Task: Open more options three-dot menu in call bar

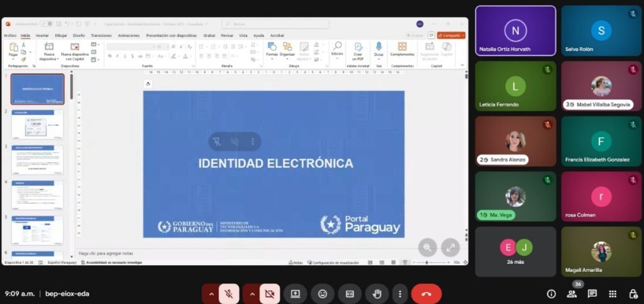Action: (399, 293)
